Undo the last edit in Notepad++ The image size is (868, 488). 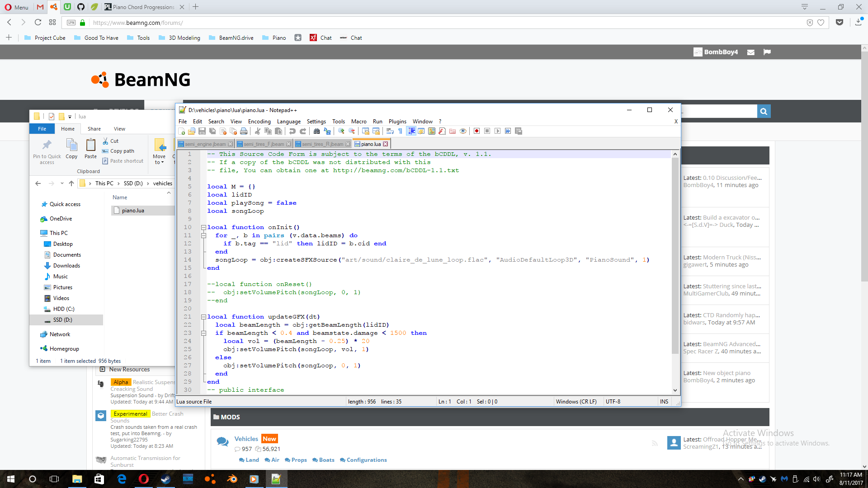(292, 131)
